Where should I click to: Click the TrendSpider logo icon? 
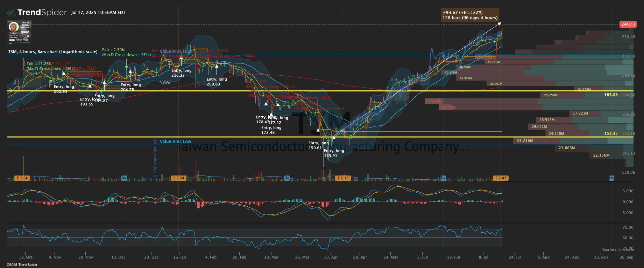(11, 13)
